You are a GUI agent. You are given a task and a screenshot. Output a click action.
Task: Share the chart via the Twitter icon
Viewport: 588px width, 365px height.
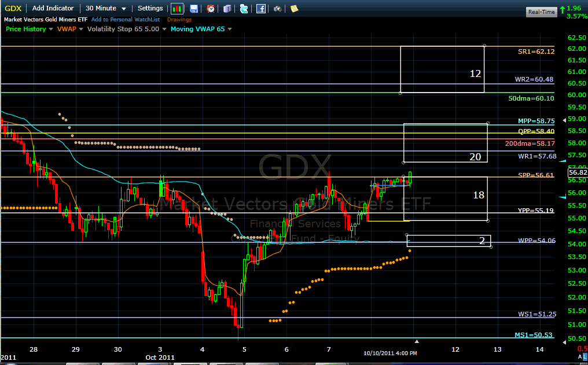pos(244,8)
